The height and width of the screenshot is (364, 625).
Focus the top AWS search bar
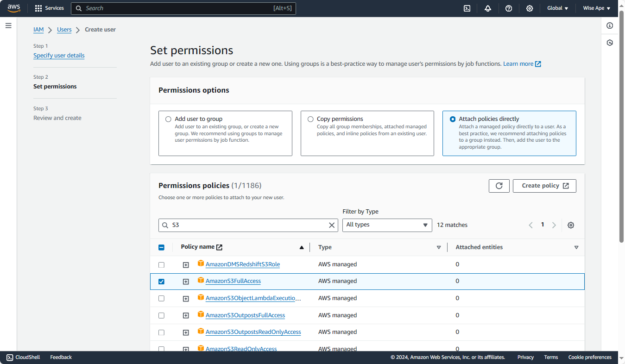click(183, 8)
